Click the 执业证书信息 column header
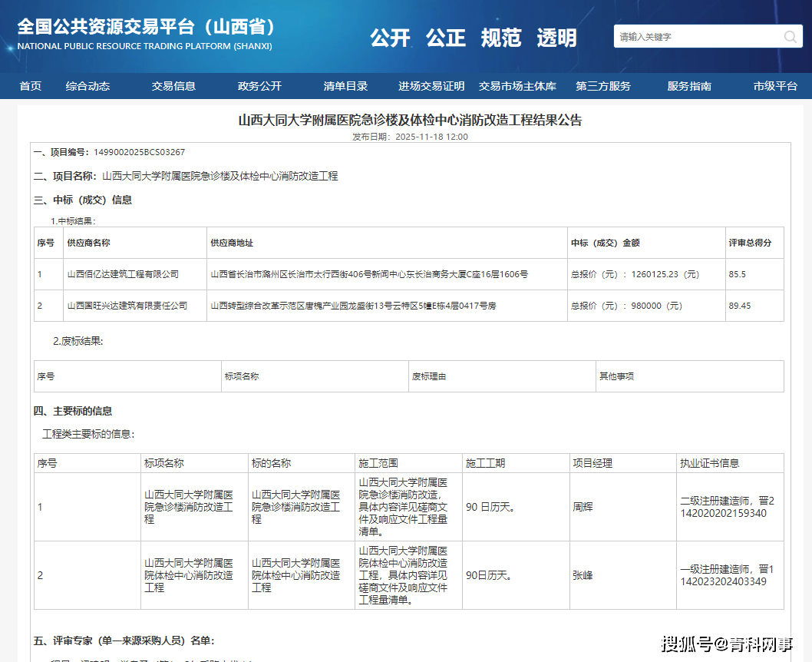The height and width of the screenshot is (662, 812). [x=709, y=463]
